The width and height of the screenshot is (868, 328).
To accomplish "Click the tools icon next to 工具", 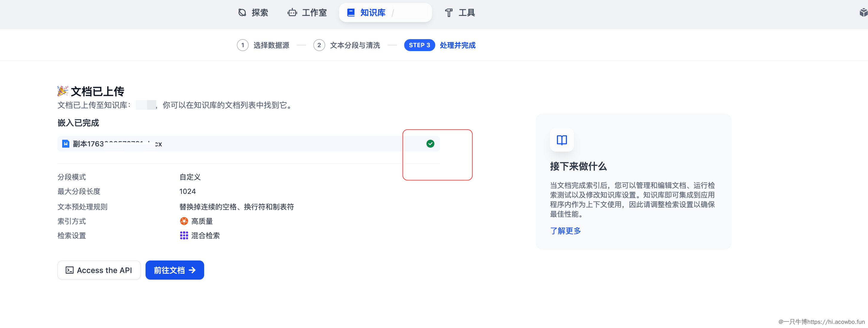I will tap(448, 13).
